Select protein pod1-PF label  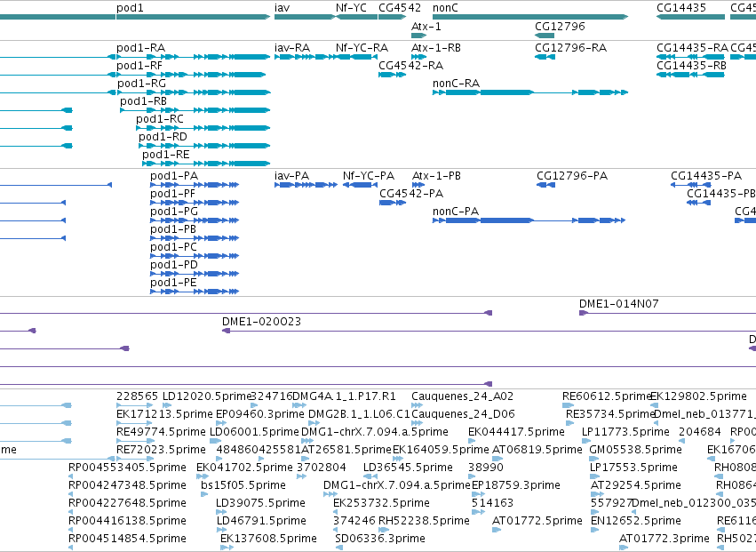point(172,194)
